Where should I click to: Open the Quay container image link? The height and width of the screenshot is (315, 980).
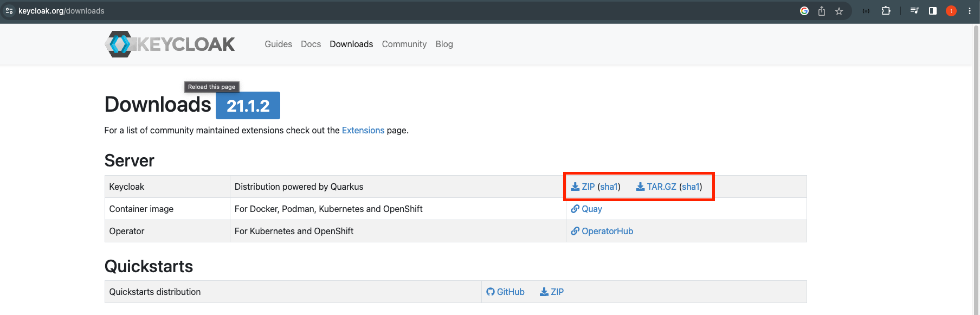point(586,209)
